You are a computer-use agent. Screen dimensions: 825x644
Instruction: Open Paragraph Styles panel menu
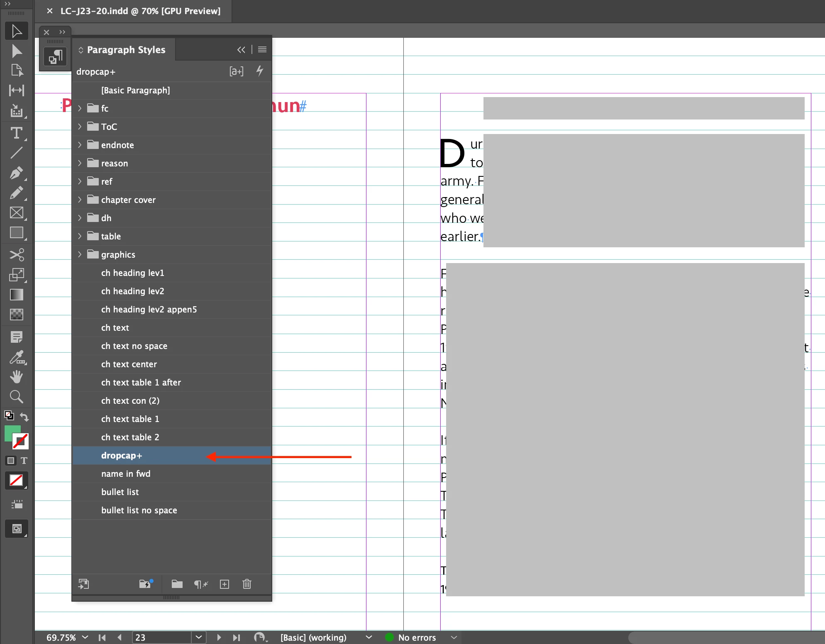click(262, 50)
